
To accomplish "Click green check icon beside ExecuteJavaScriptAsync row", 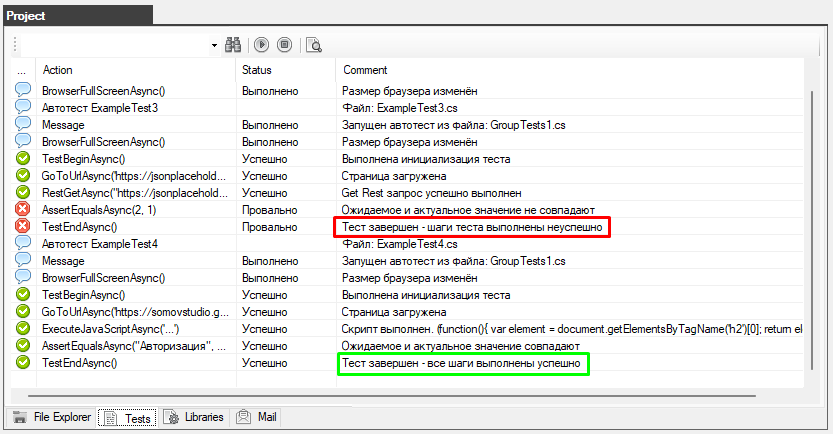I will (x=23, y=329).
